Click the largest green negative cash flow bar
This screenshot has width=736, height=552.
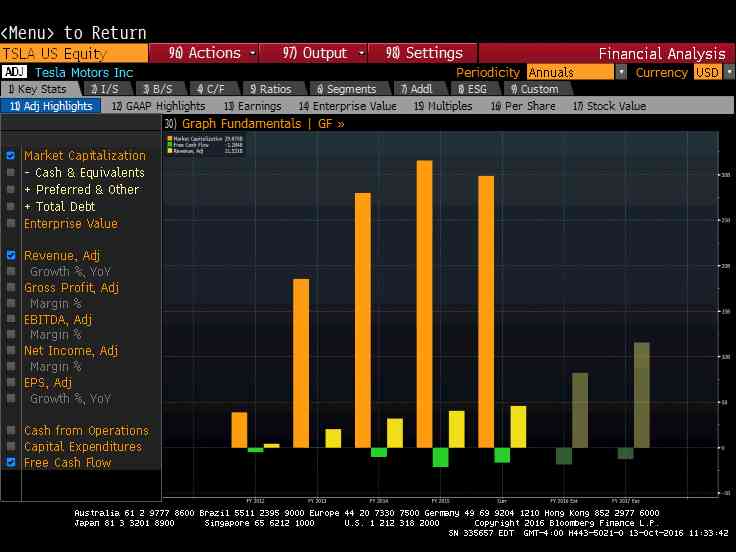tap(440, 457)
